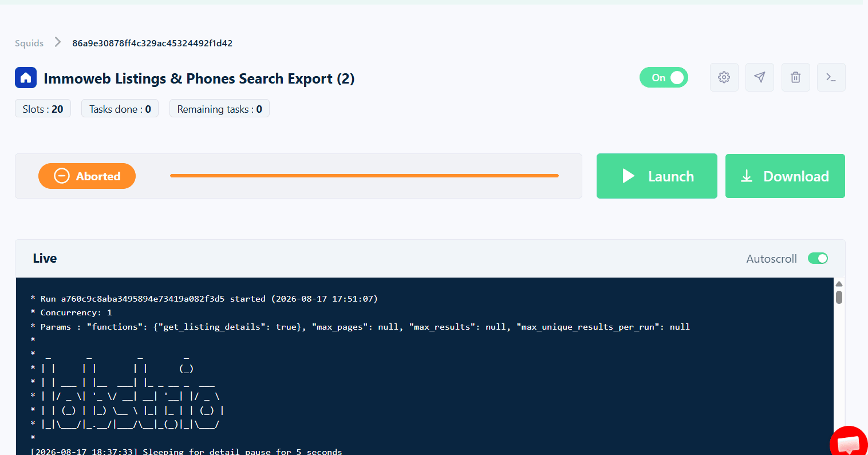Click the squid ID 86a9e30878ff4c329ac45324492f1d42
Image resolution: width=868 pixels, height=455 pixels.
click(152, 43)
